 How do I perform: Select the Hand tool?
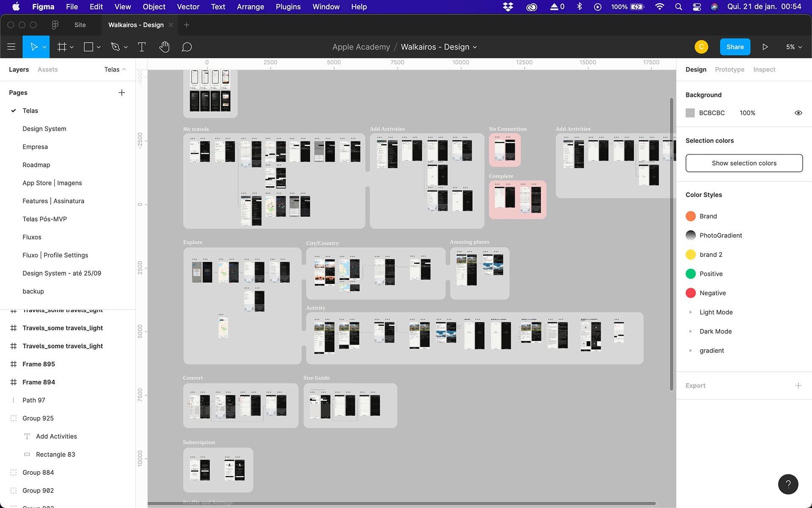click(x=164, y=47)
